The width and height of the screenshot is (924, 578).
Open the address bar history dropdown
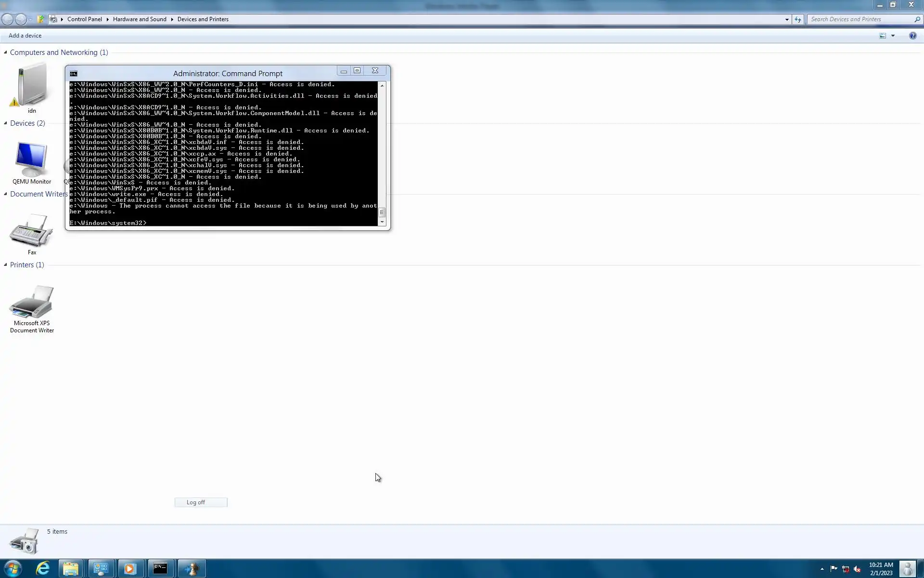click(787, 19)
